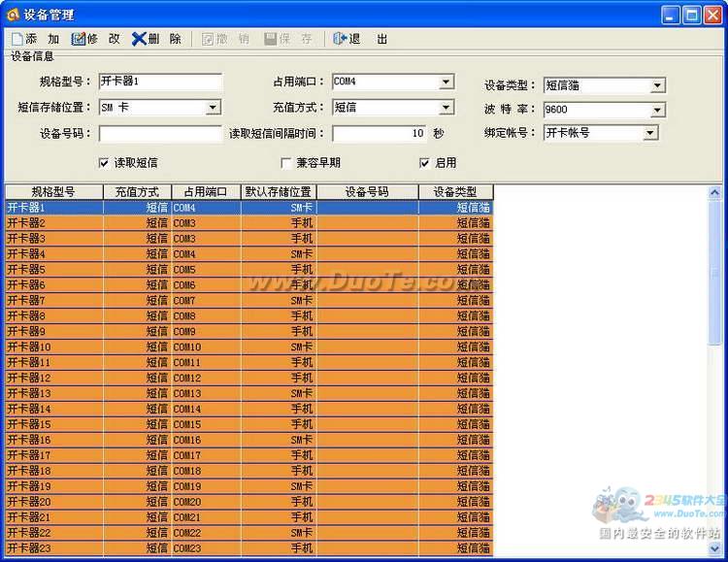Sort by the 规格型号 column header
Screen dimensions: 728x562
point(53,192)
